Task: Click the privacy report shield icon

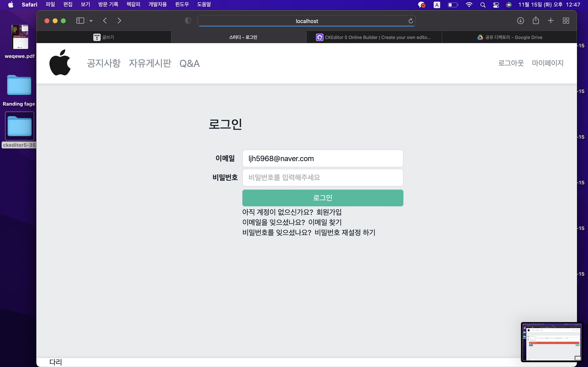Action: [x=188, y=21]
